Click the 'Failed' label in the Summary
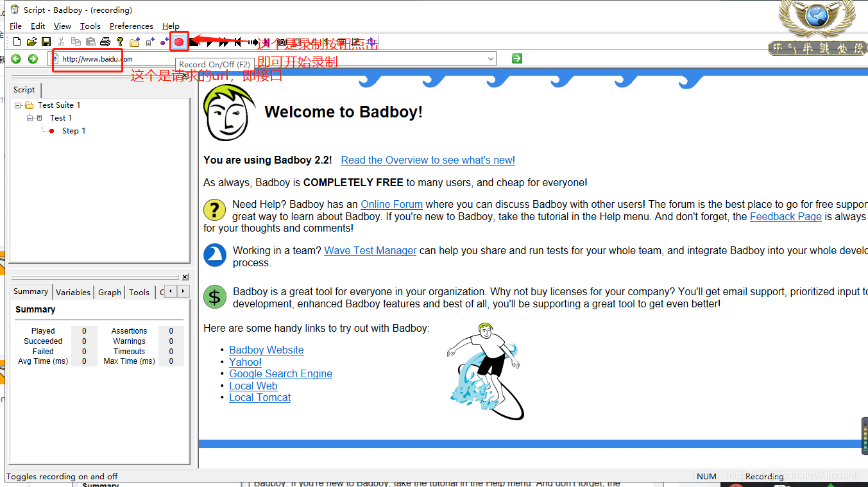The image size is (868, 487). [43, 352]
